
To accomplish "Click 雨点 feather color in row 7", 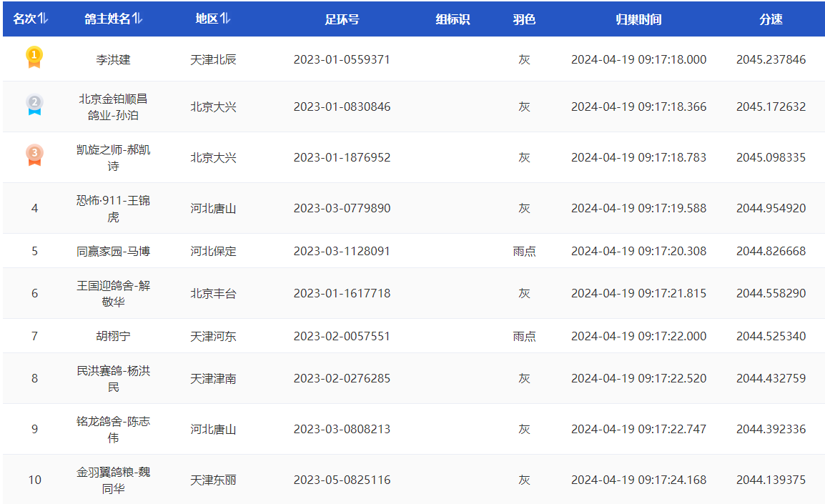I will pyautogui.click(x=524, y=336).
